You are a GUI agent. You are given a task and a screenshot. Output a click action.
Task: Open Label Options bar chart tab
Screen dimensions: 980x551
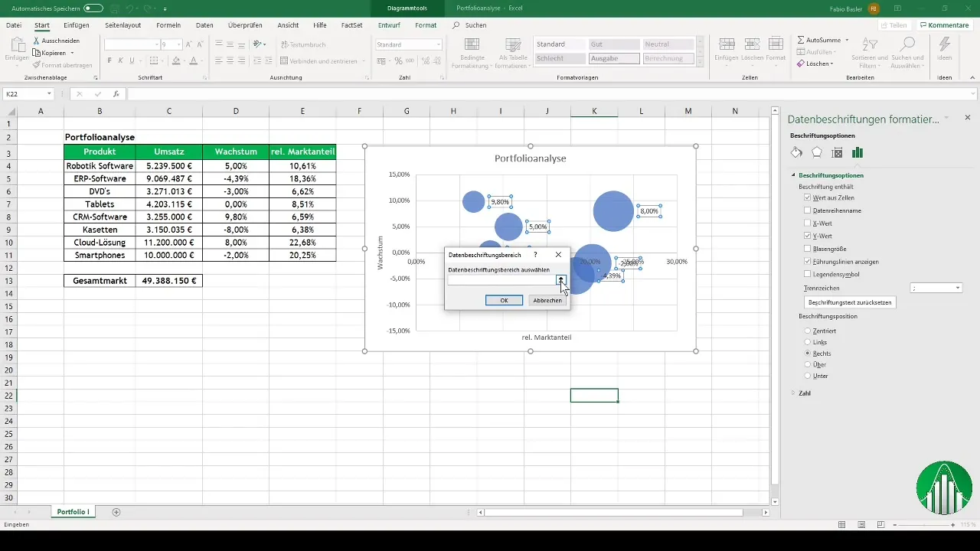857,152
